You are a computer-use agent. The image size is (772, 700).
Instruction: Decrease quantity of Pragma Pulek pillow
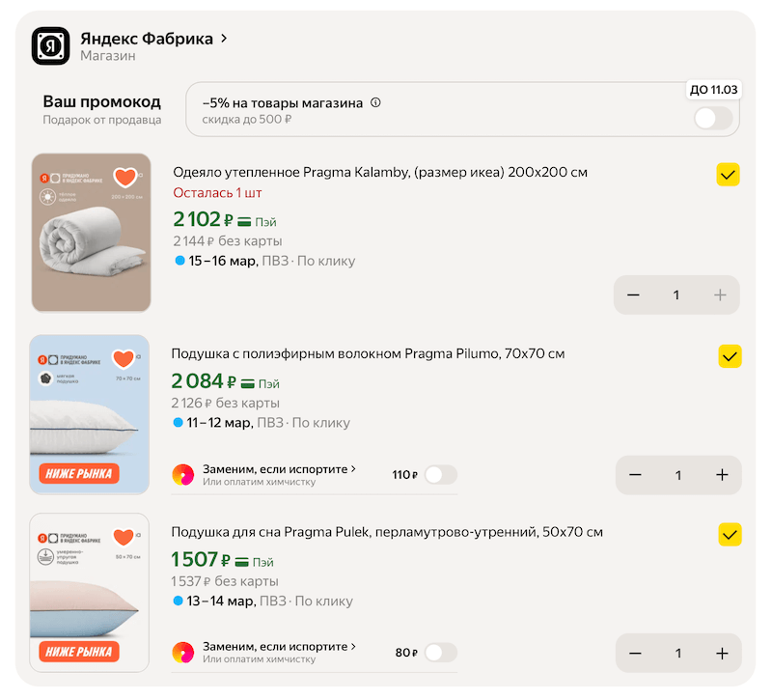pyautogui.click(x=635, y=654)
